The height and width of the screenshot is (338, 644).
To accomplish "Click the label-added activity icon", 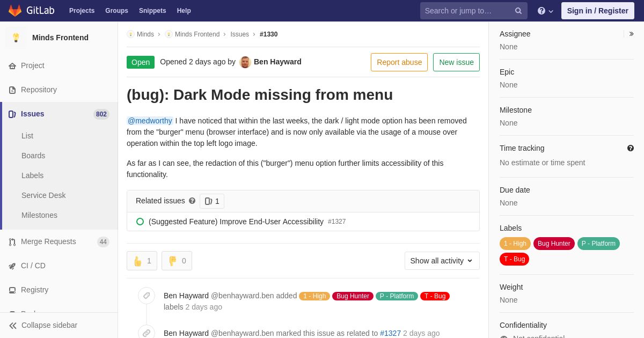I will [x=147, y=296].
